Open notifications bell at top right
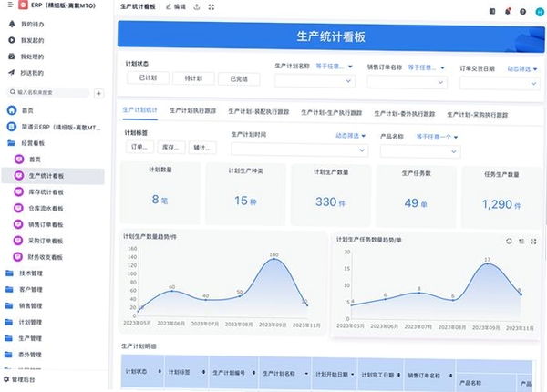 pos(508,12)
